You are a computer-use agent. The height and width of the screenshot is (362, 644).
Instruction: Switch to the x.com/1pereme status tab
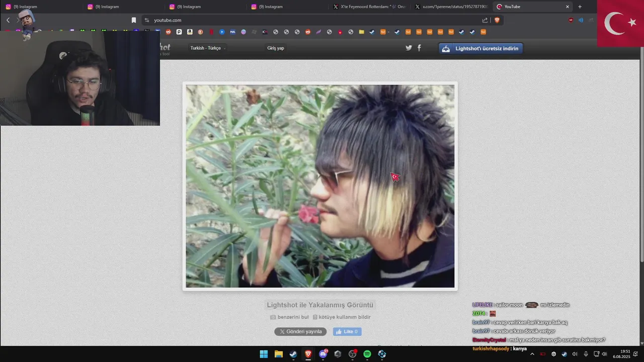(x=451, y=7)
